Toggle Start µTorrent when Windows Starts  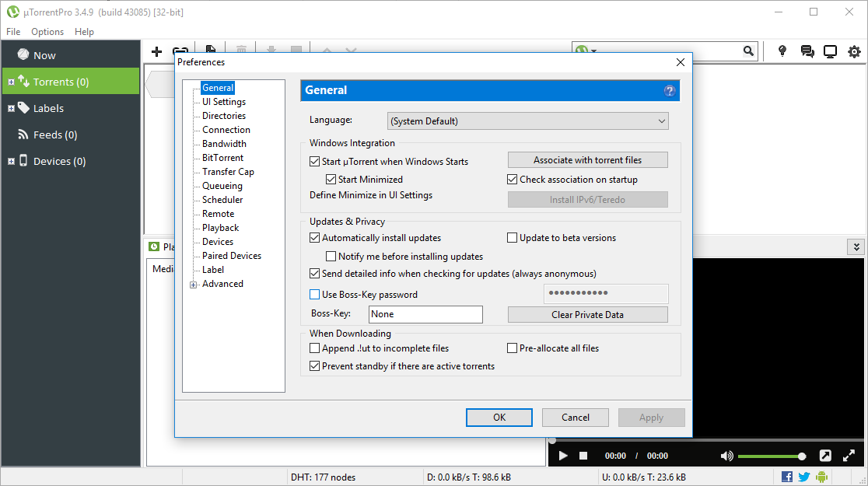point(314,161)
